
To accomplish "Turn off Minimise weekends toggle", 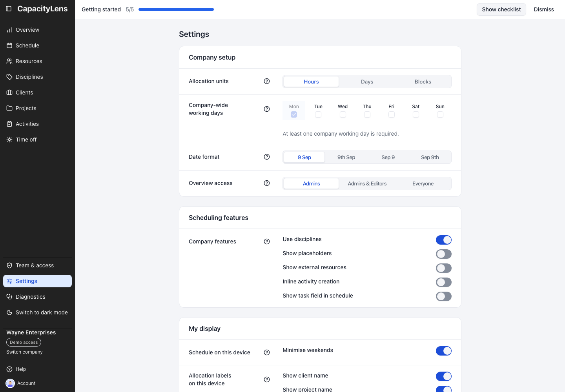I will [x=444, y=351].
